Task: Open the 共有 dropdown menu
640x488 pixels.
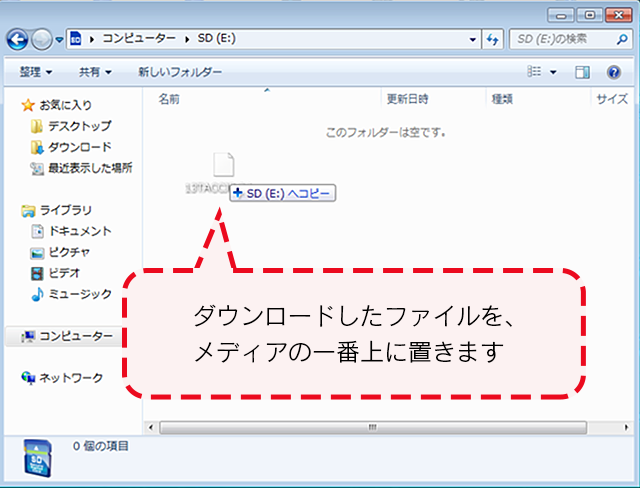Action: click(95, 72)
